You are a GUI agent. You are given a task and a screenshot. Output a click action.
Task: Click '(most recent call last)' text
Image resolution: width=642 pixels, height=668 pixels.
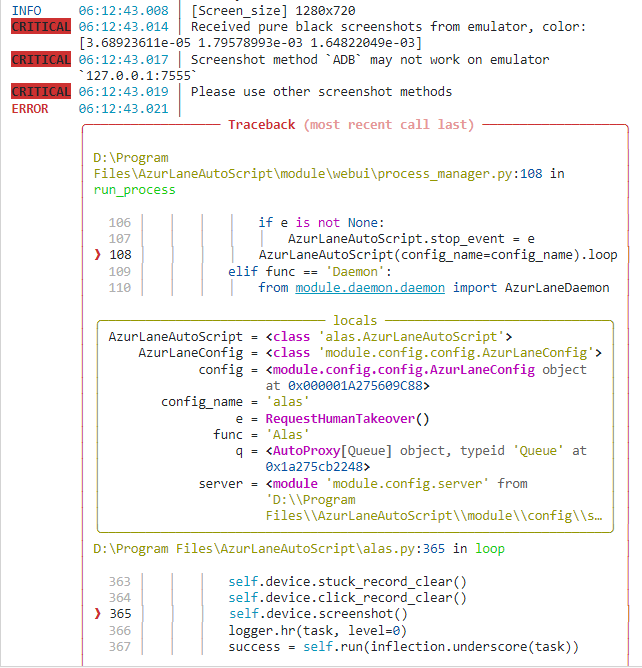[x=389, y=125]
